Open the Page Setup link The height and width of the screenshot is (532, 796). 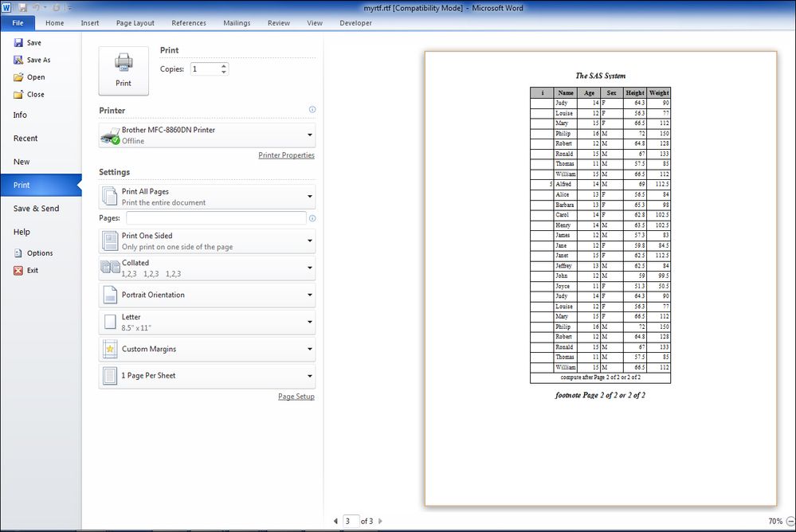(296, 397)
